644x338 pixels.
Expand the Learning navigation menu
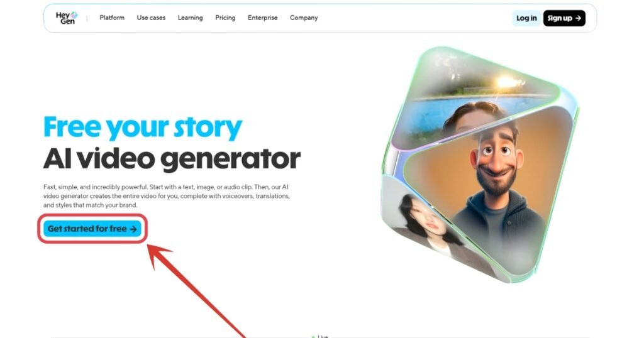(x=190, y=18)
